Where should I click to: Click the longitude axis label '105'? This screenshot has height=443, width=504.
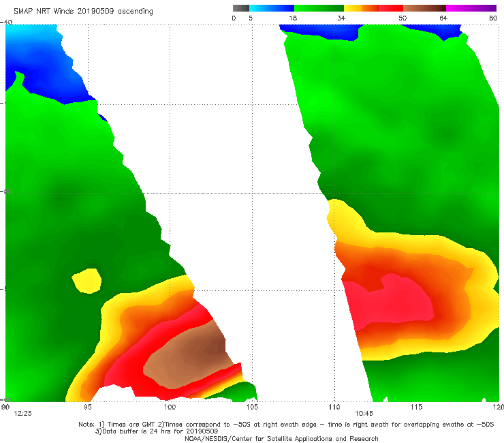pos(252,407)
